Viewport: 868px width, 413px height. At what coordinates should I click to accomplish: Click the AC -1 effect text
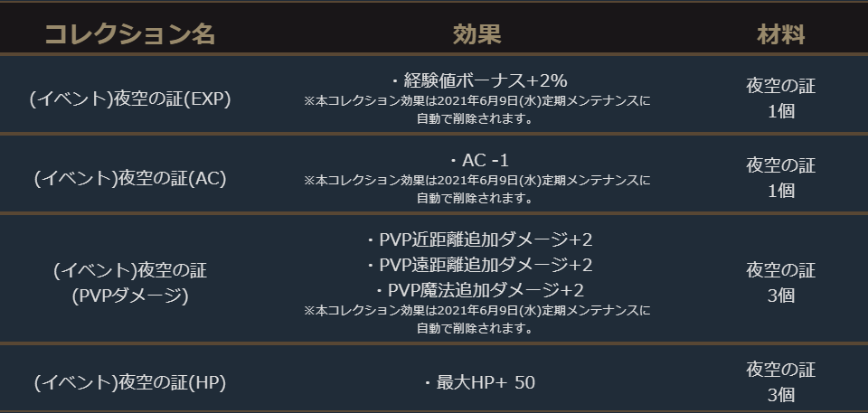point(479,160)
